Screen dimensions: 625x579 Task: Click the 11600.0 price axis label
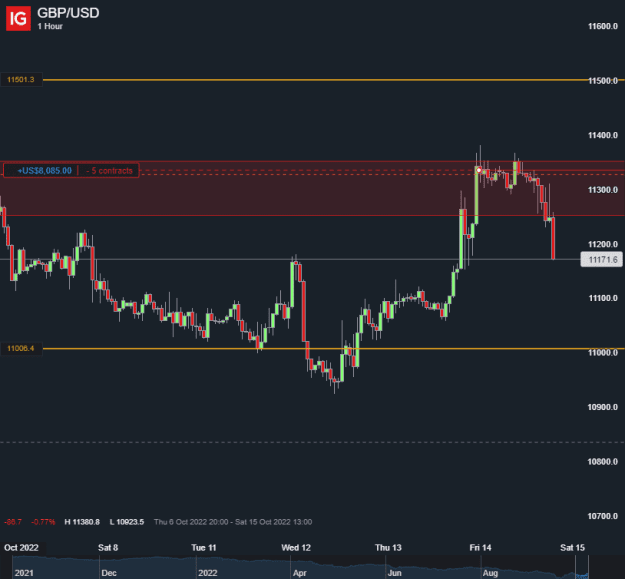coord(603,26)
